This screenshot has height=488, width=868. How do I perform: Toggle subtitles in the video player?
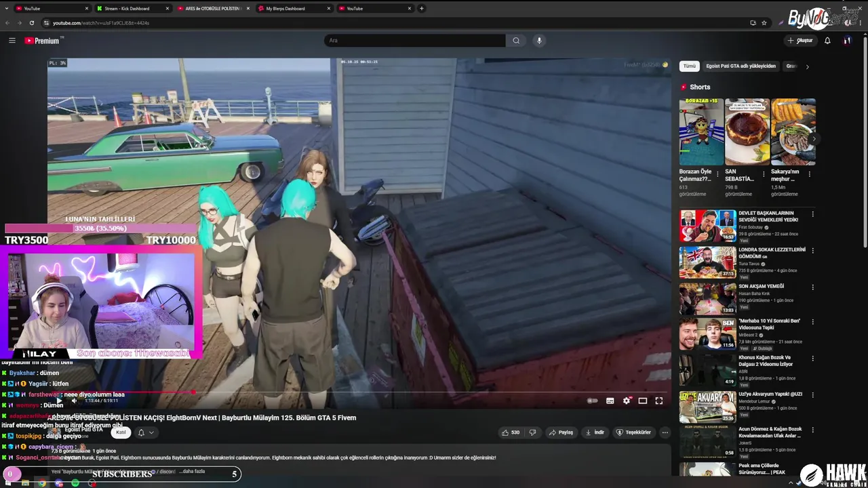click(x=610, y=401)
